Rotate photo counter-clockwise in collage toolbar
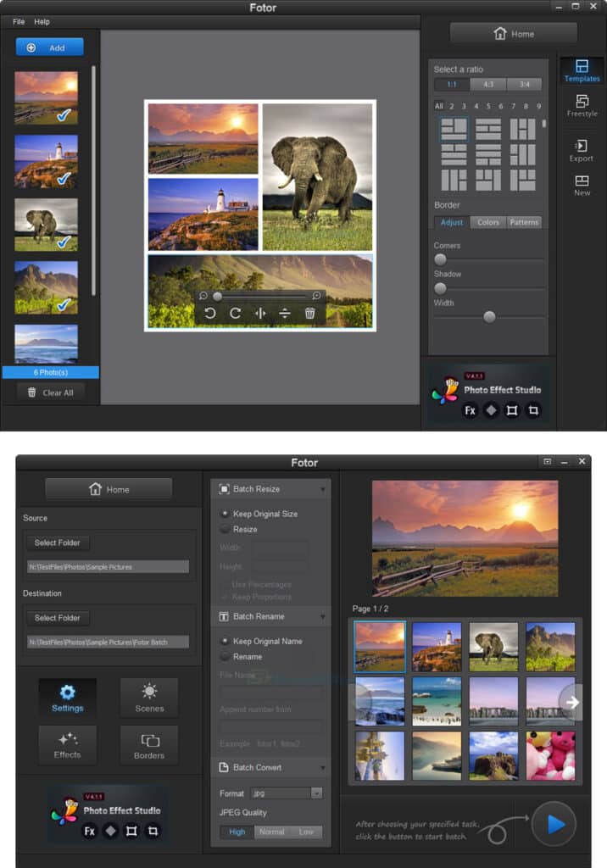 tap(210, 314)
